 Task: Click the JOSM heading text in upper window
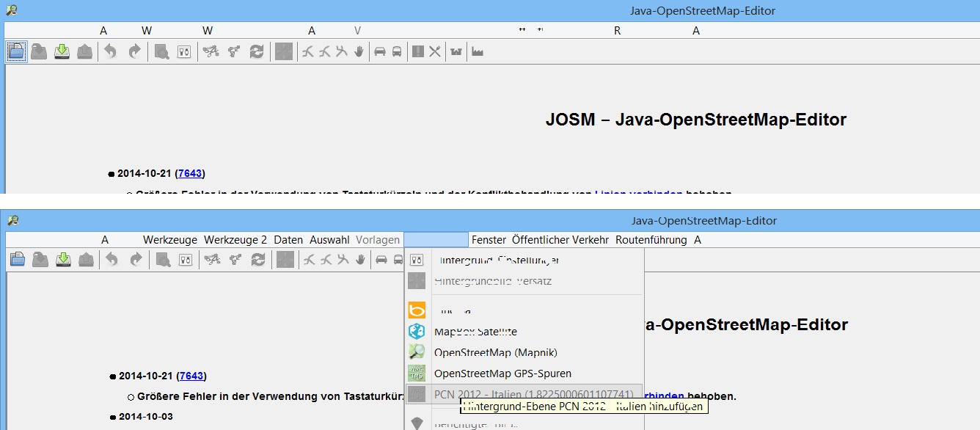pos(696,120)
